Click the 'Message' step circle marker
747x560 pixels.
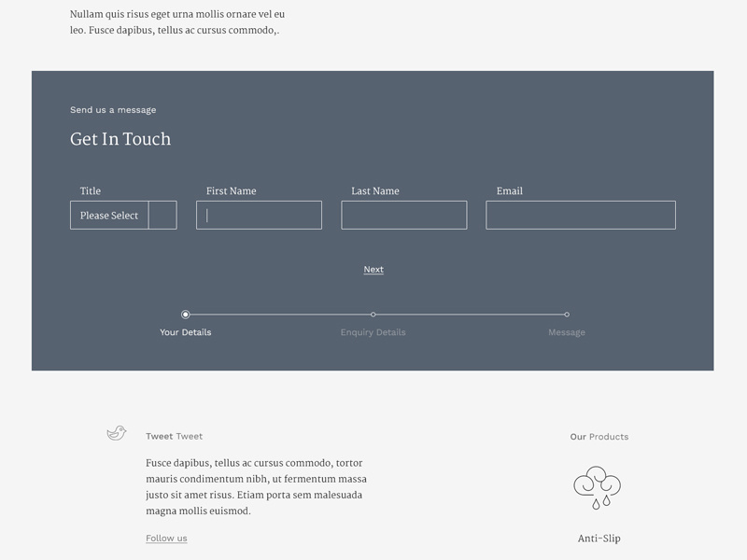(567, 315)
